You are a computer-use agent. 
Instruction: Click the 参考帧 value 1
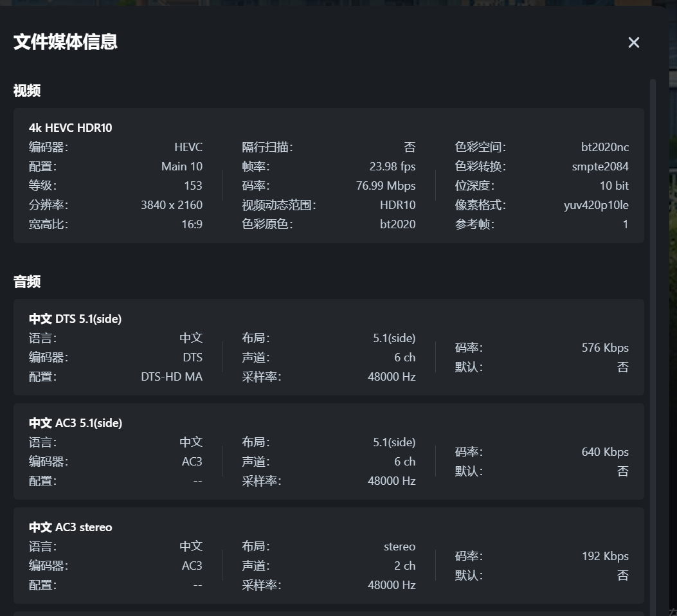pos(625,224)
